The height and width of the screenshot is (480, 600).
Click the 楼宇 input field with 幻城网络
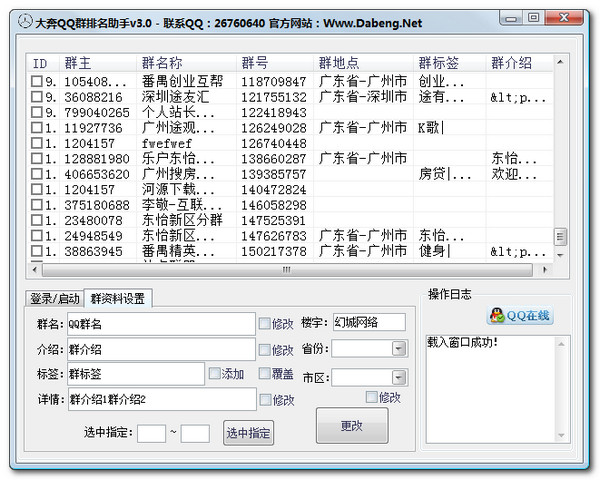pyautogui.click(x=369, y=322)
